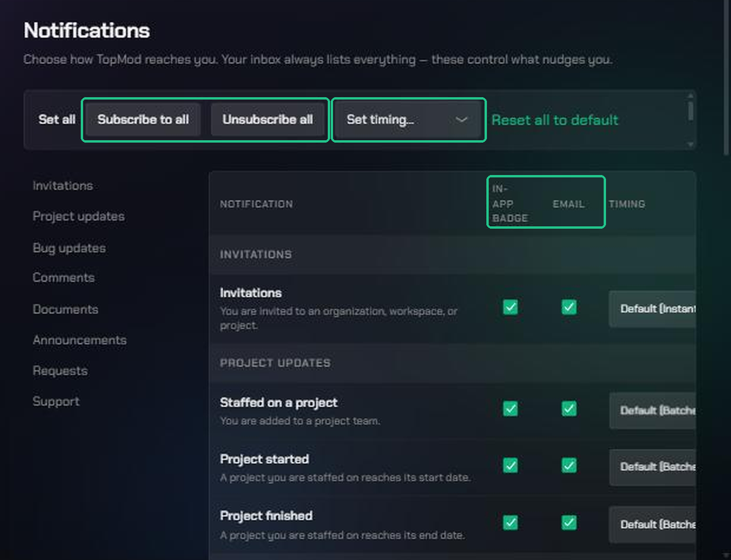The image size is (731, 560).
Task: Open timing dropdown for Project started
Action: tap(652, 467)
